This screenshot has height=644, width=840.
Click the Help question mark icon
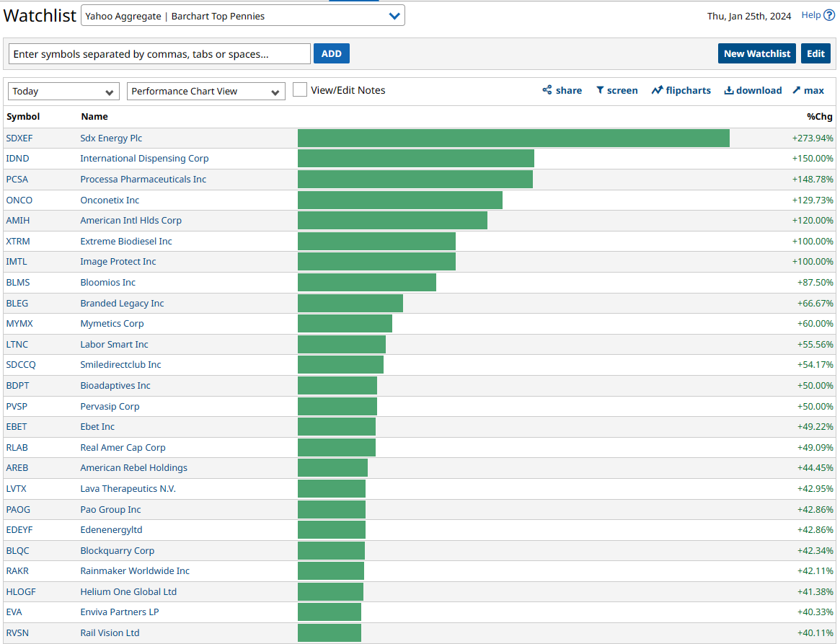(x=828, y=16)
